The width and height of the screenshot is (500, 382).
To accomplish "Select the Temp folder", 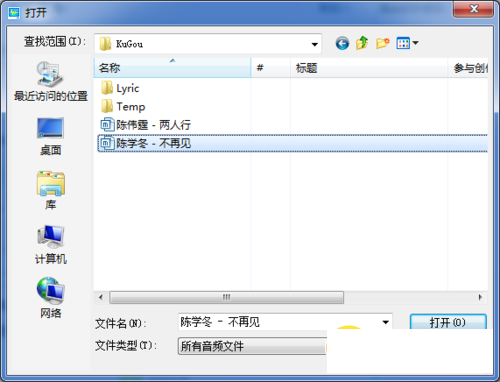I will pyautogui.click(x=123, y=107).
